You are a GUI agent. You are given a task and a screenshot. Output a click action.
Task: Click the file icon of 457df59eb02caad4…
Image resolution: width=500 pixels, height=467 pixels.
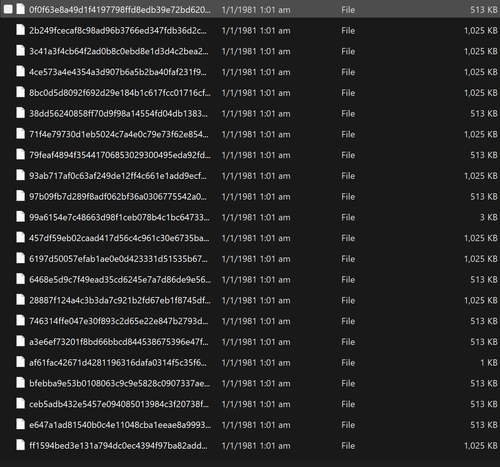pyautogui.click(x=21, y=238)
